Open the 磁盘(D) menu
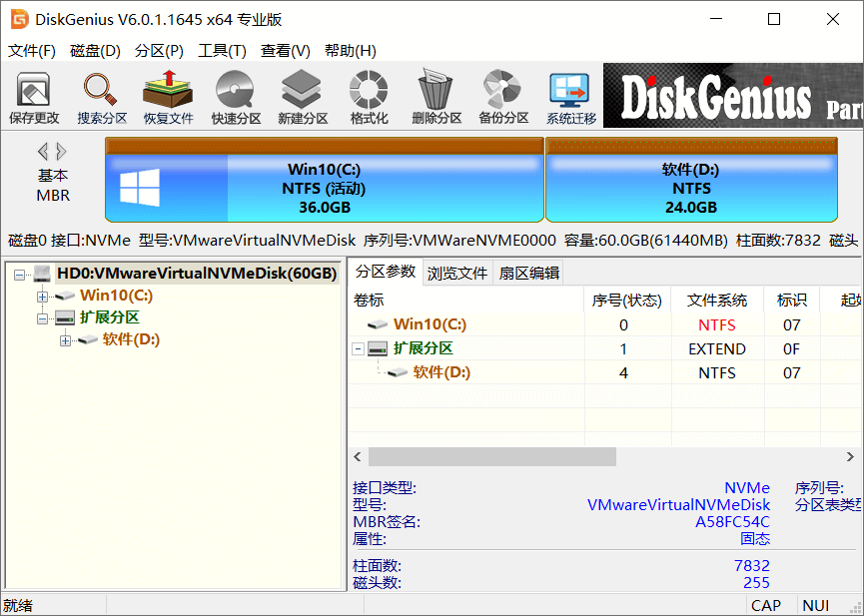 coord(94,51)
